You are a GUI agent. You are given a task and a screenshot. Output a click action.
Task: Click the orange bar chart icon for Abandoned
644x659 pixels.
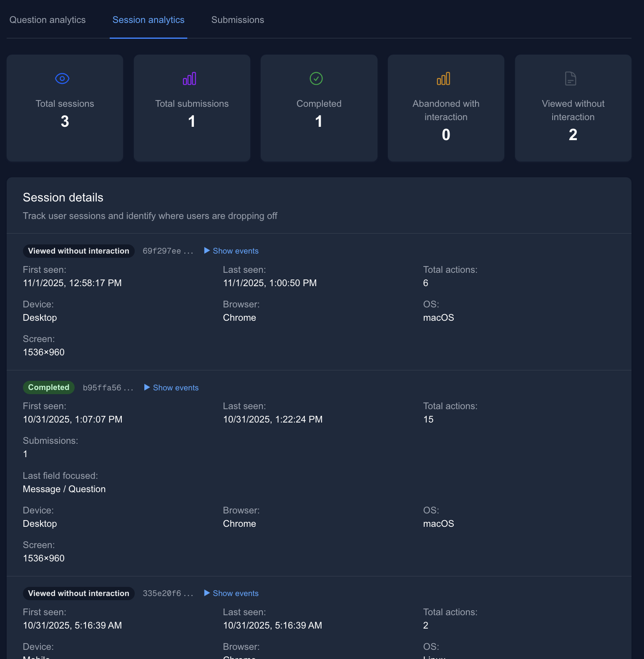[443, 78]
